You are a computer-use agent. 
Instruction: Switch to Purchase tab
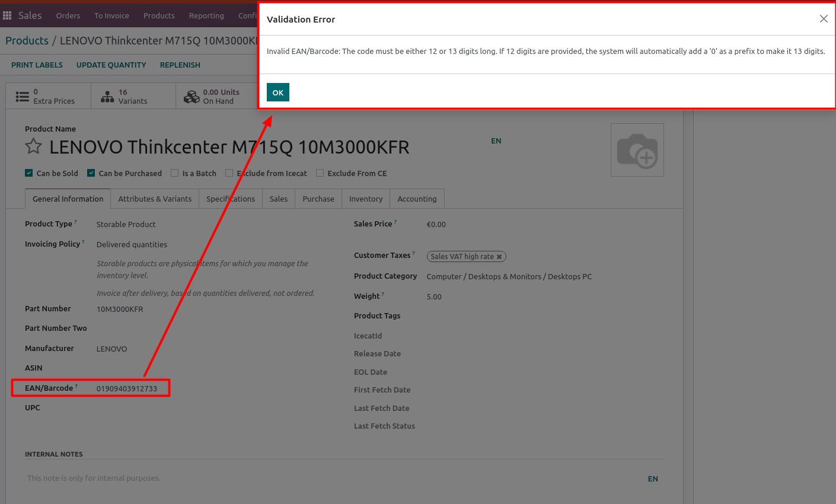coord(318,199)
